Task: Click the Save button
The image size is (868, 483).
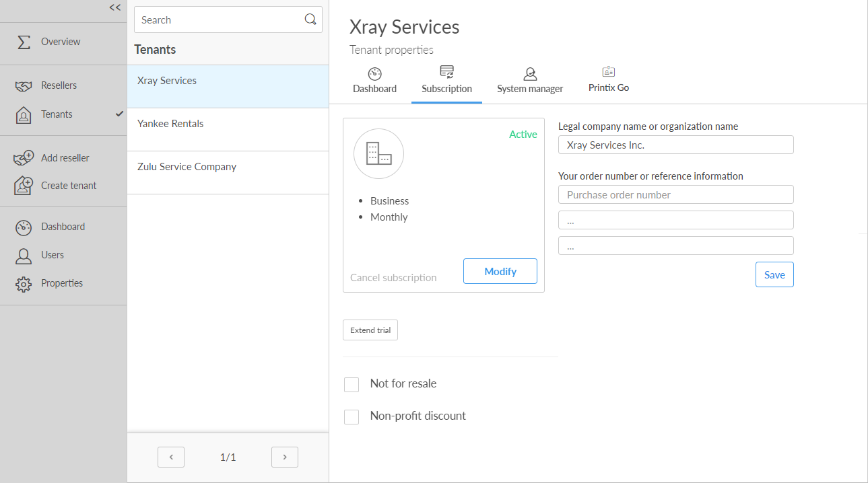Action: (774, 274)
